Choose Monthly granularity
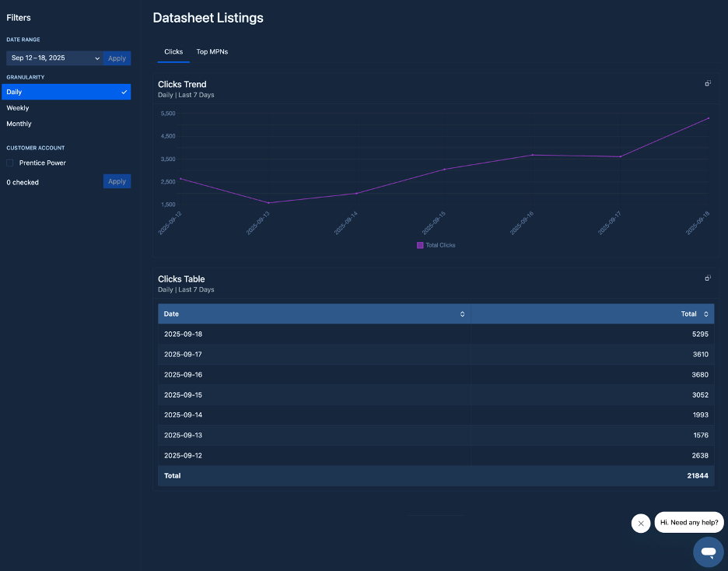Screen dimensions: 728x571 [19, 124]
